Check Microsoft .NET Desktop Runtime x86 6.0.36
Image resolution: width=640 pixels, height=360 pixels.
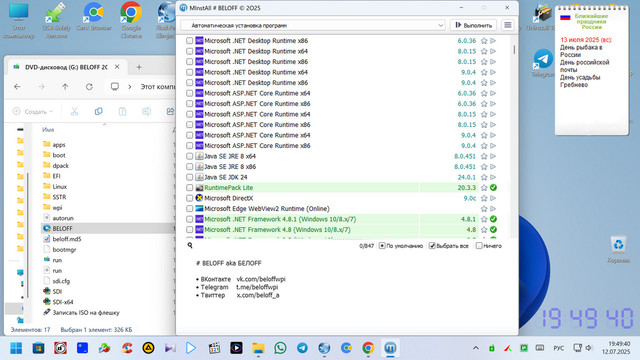coord(189,41)
